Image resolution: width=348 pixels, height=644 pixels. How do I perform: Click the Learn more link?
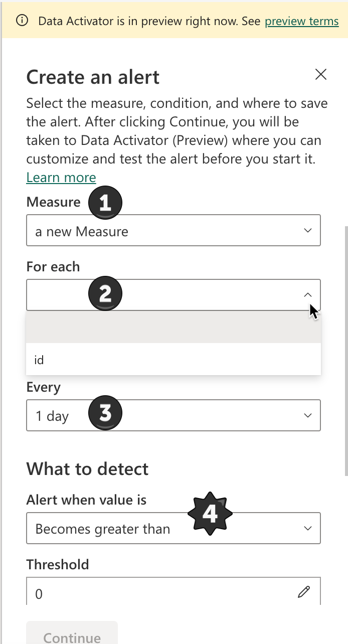pos(61,177)
